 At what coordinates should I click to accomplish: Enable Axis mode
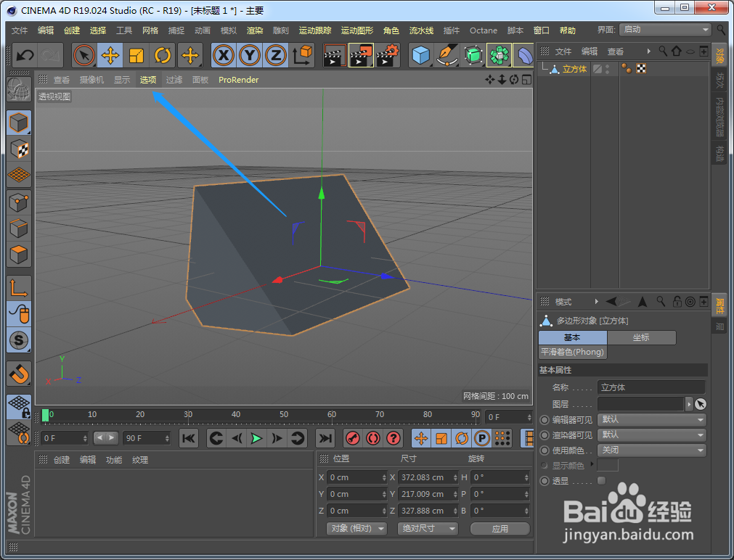point(19,288)
